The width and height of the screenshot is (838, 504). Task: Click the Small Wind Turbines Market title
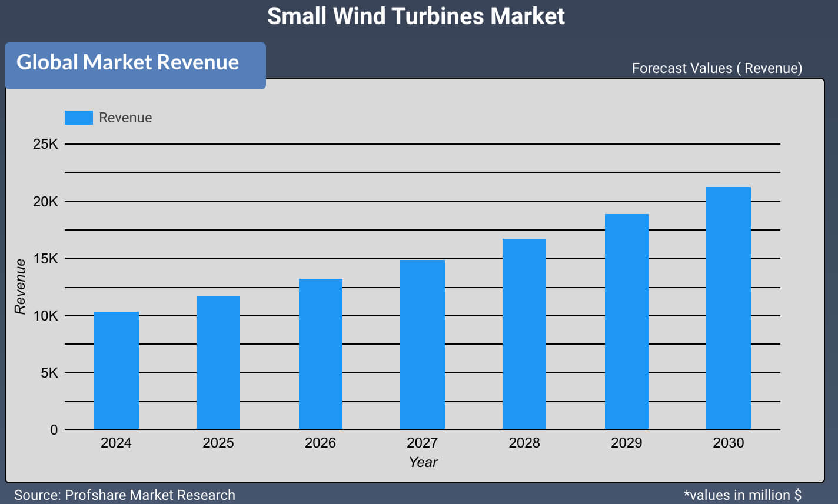416,16
